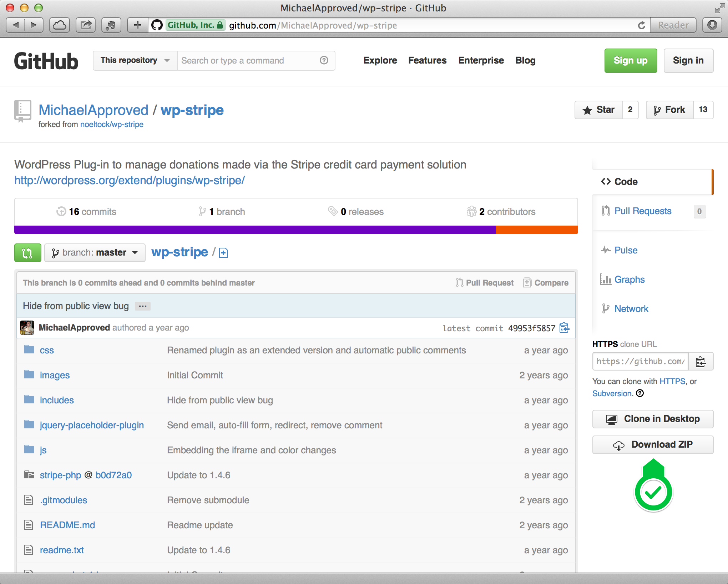The image size is (728, 584).
Task: Click the Download ZIP button
Action: [x=653, y=445]
